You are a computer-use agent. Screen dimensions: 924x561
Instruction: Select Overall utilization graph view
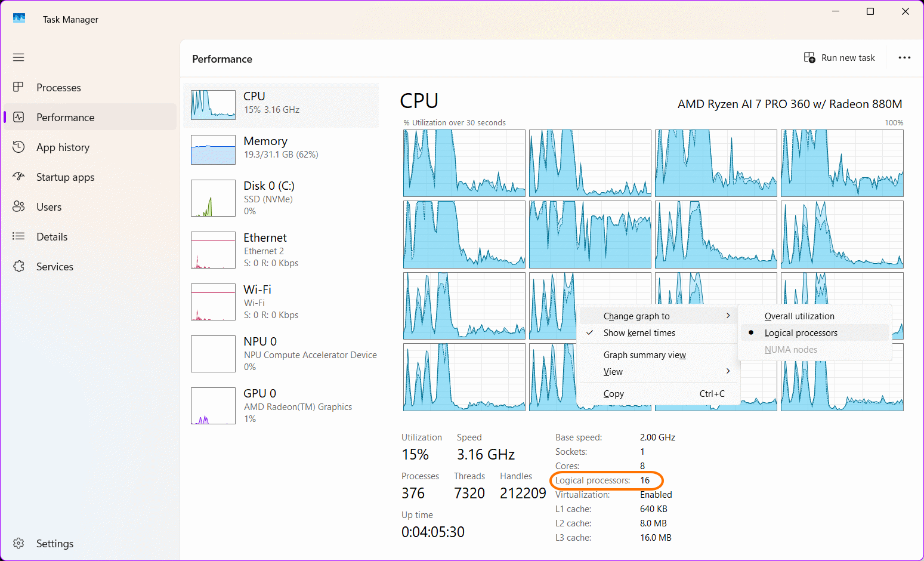799,316
